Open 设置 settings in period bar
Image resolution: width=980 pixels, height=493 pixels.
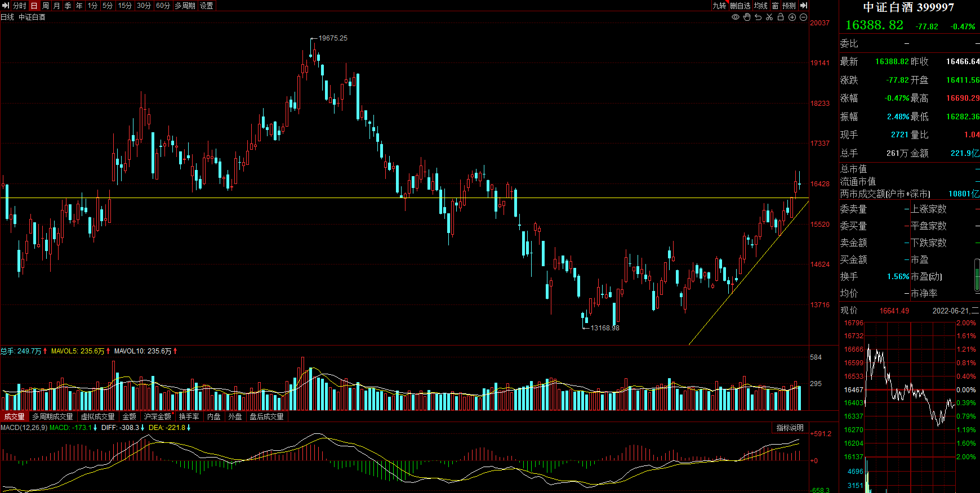(207, 6)
